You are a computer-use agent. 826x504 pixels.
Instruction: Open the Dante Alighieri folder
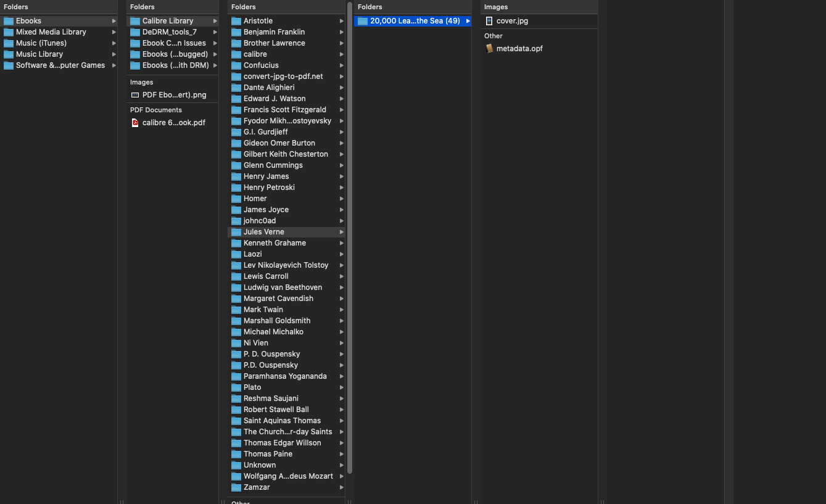click(286, 88)
